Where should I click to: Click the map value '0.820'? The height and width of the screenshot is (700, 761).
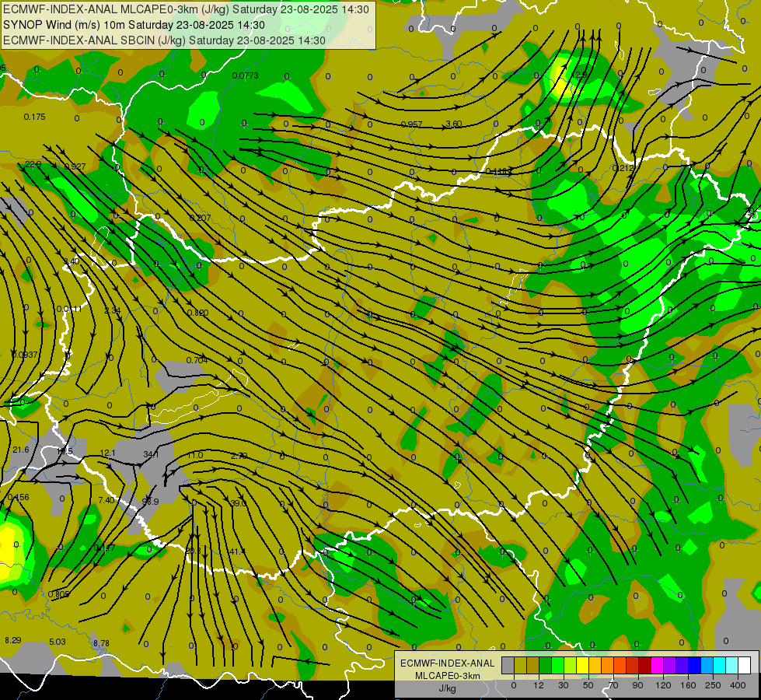point(197,313)
